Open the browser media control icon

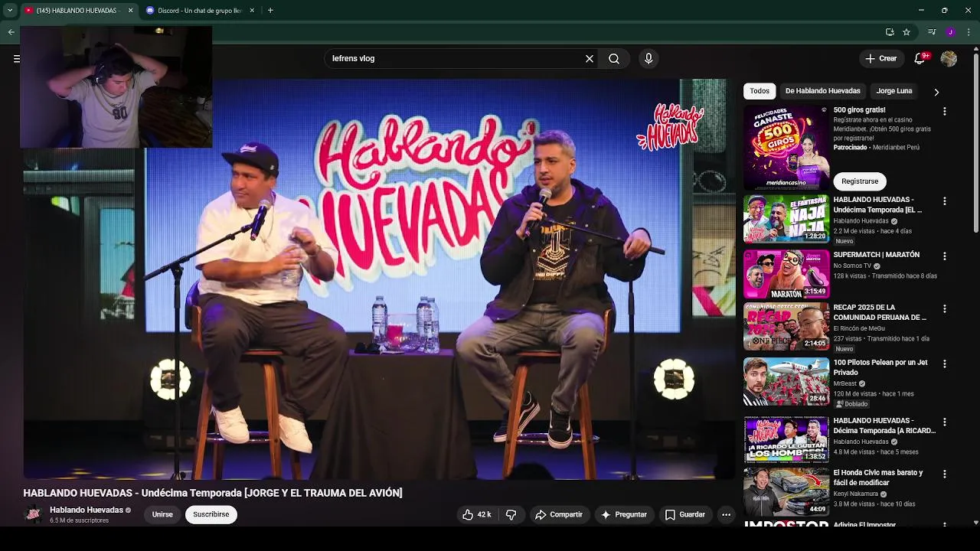pyautogui.click(x=932, y=32)
